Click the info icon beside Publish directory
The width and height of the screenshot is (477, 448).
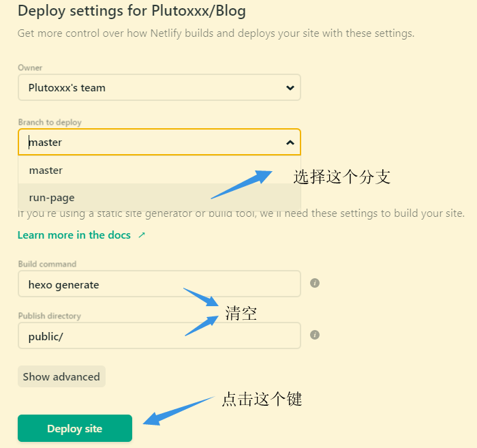(x=314, y=335)
